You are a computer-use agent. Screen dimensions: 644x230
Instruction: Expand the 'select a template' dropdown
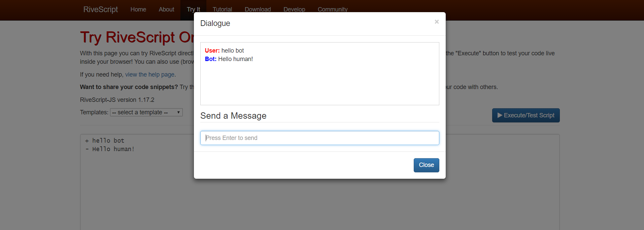coord(146,112)
